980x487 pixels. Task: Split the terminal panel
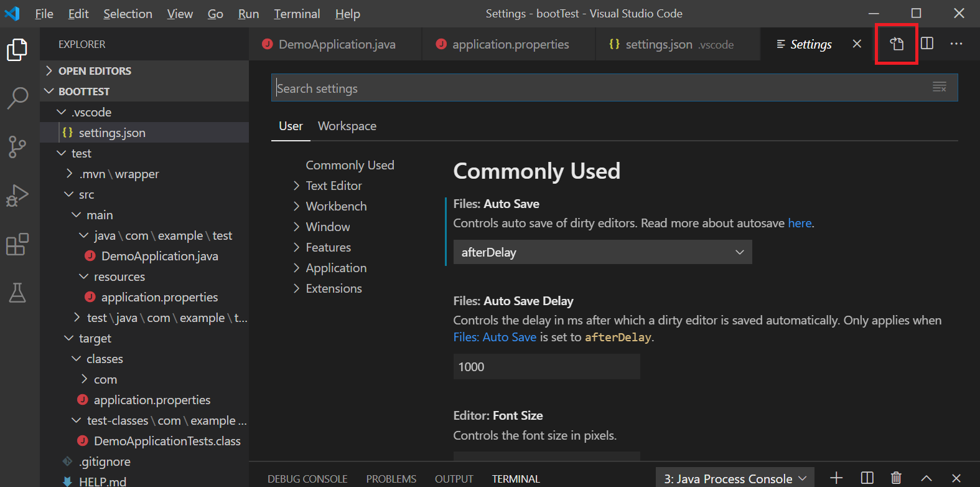tap(867, 478)
